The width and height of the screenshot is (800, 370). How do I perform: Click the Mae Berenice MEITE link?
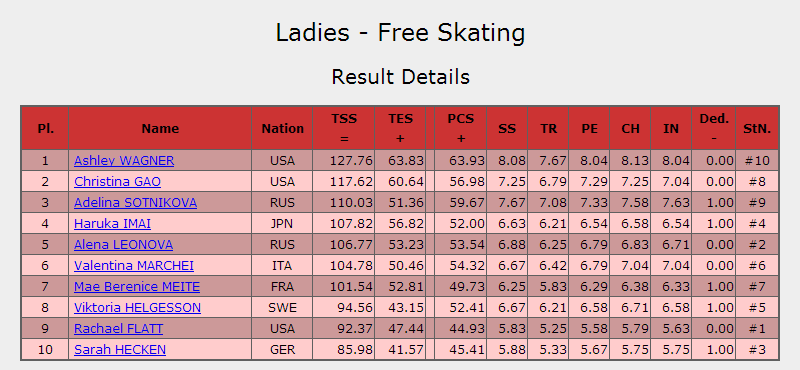point(137,287)
